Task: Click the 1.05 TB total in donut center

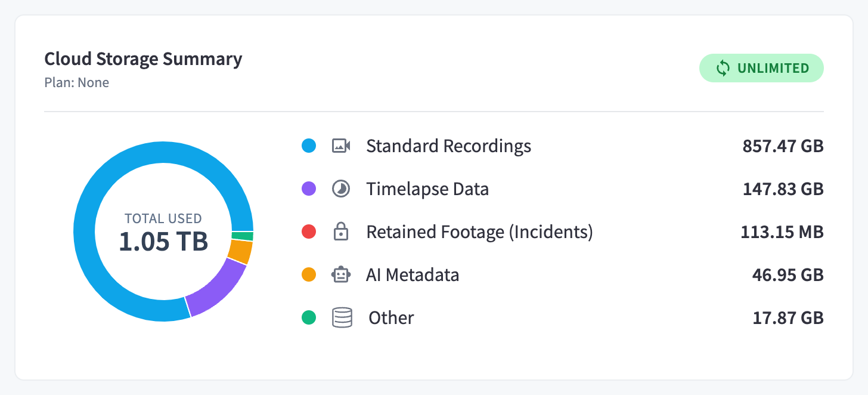Action: coord(163,241)
